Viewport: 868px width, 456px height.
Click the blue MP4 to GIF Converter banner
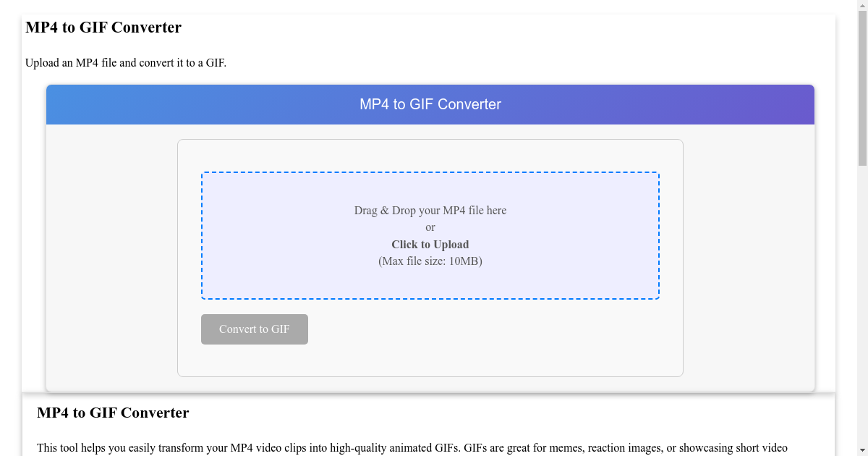(430, 104)
